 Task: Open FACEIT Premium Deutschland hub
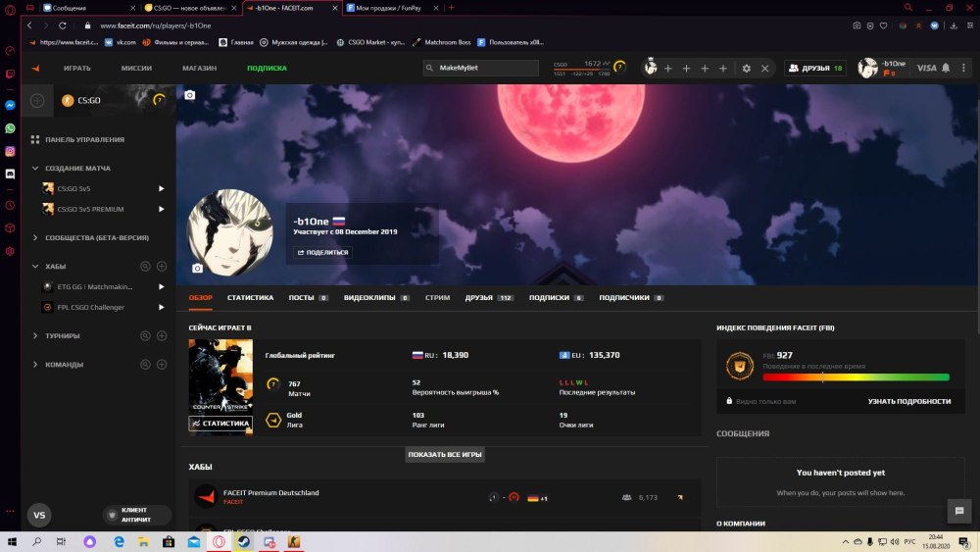tap(444, 497)
